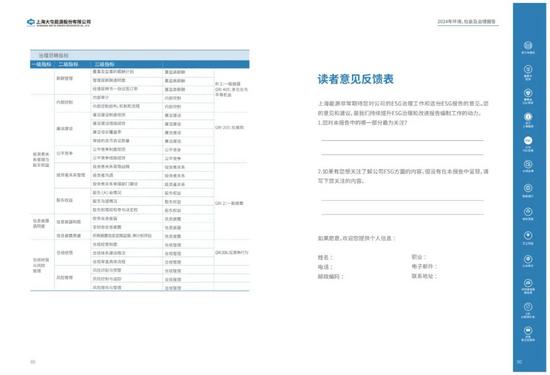The height and width of the screenshot is (375, 550).
Task: Click the highlighted solid-white circle sidebar icon
Action: [x=528, y=140]
